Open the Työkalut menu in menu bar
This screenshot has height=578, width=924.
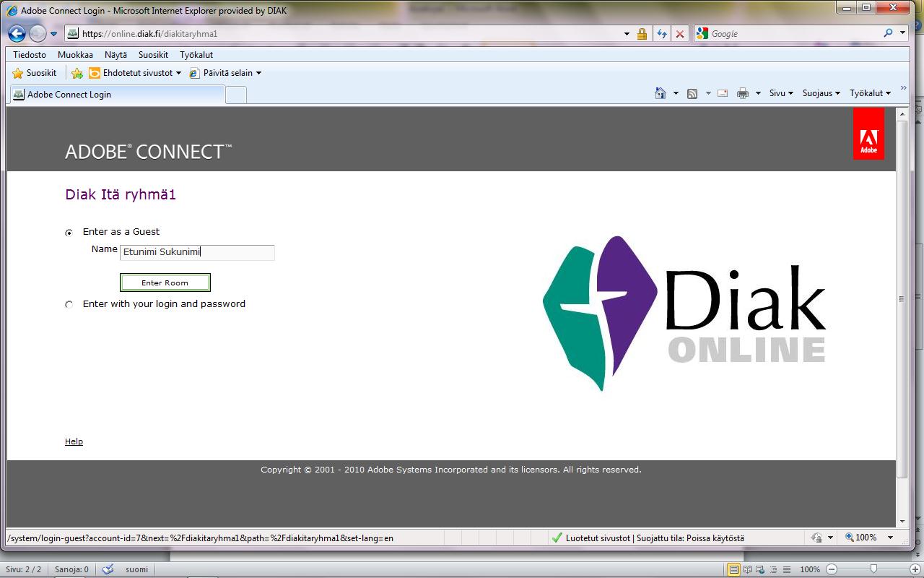196,55
